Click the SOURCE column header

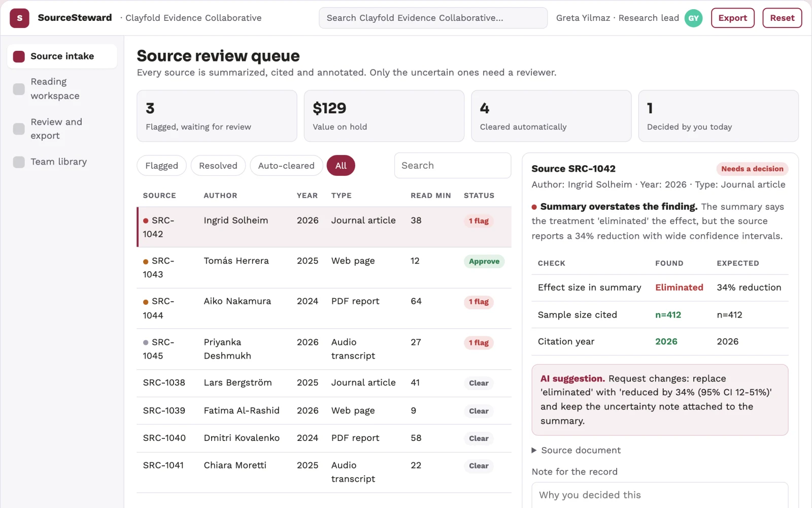click(x=159, y=196)
